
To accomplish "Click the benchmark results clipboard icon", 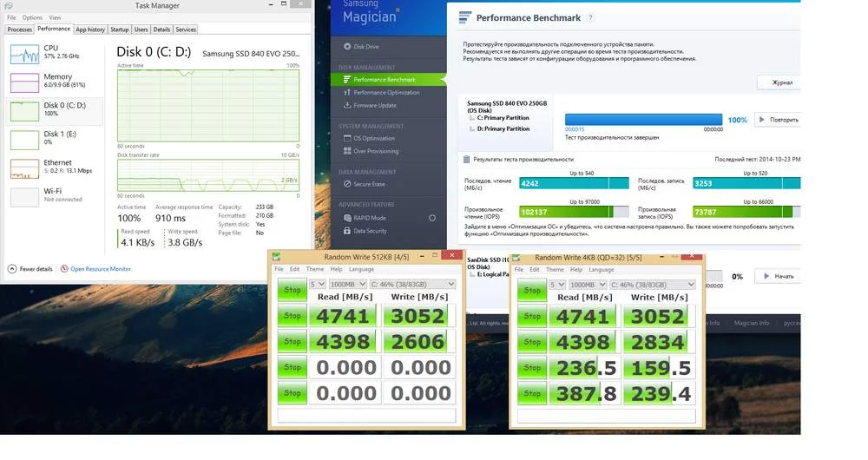I will 466,160.
